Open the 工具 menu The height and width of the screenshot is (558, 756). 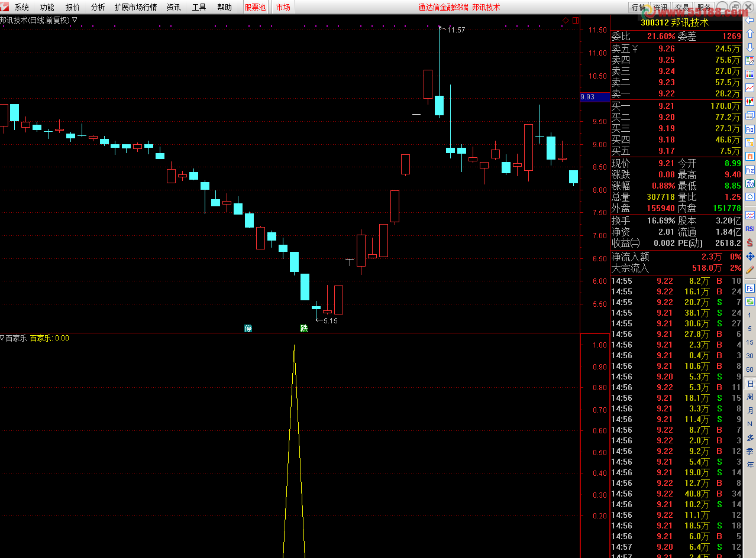pyautogui.click(x=199, y=7)
